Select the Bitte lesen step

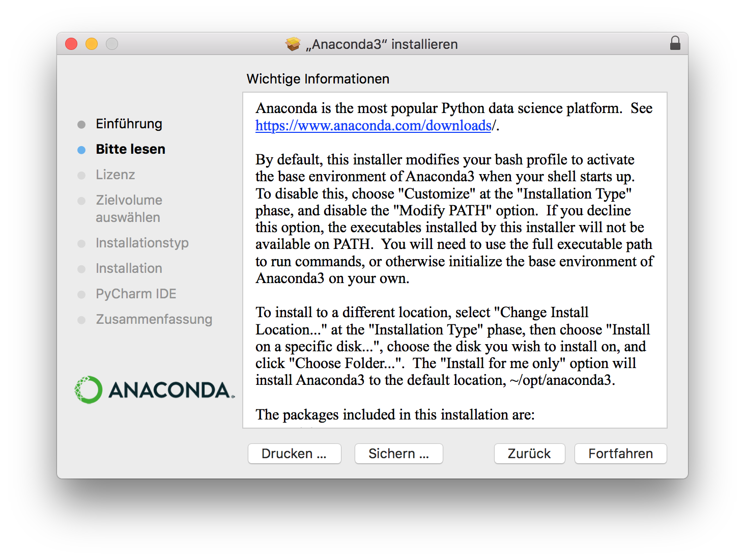point(131,149)
